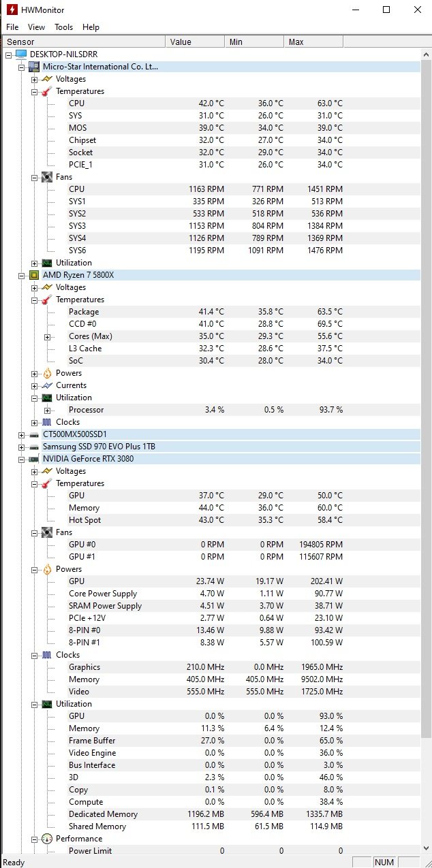The width and height of the screenshot is (432, 868).
Task: Collapse the Micro-Star International motherboard node
Action: (x=21, y=67)
